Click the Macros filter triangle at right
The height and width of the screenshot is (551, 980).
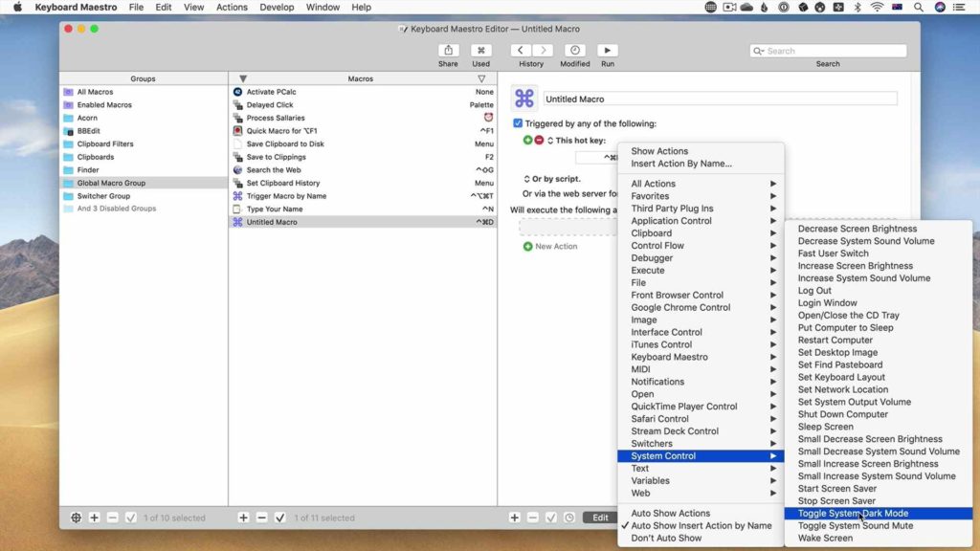tap(481, 78)
